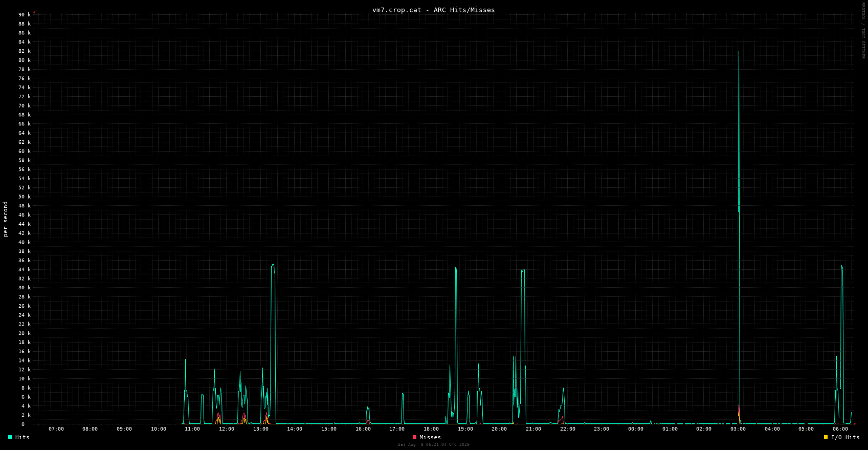Click the "03:00" time axis label
The image size is (868, 450).
pyautogui.click(x=738, y=429)
